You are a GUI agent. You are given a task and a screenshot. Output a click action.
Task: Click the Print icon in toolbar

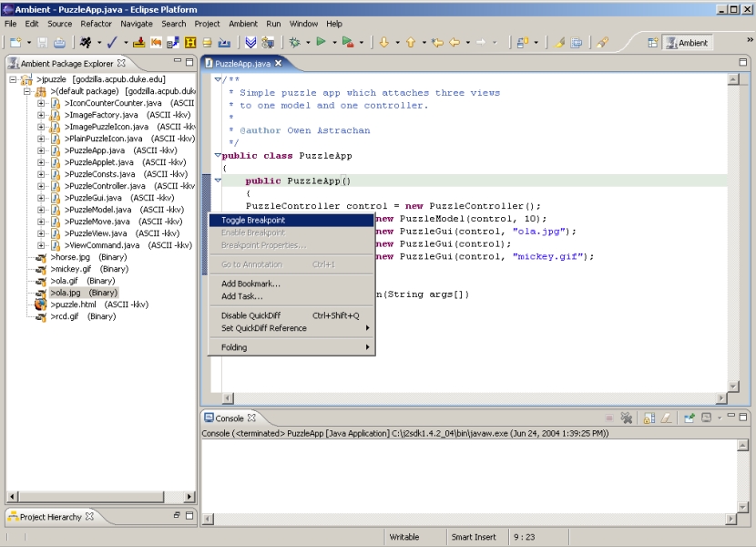tap(59, 43)
